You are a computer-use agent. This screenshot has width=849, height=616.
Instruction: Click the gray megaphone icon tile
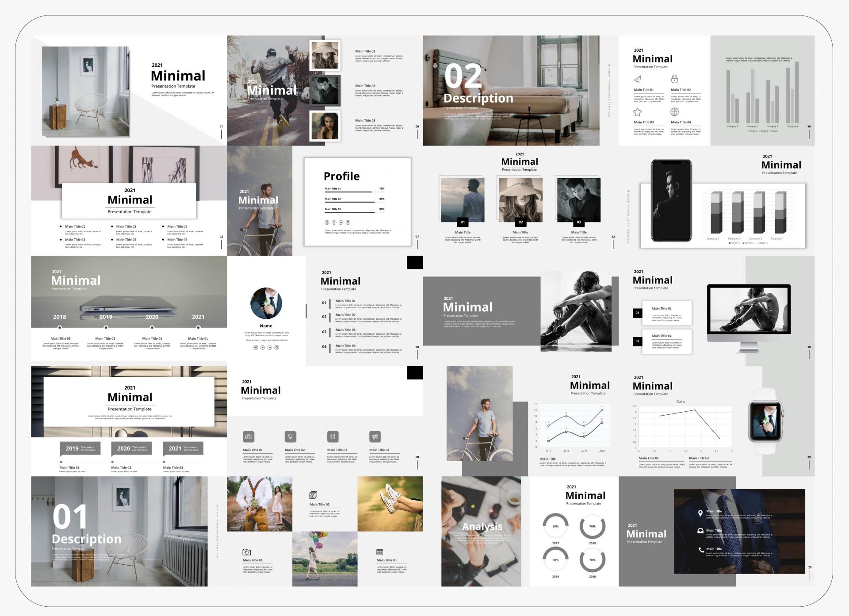coord(375,436)
